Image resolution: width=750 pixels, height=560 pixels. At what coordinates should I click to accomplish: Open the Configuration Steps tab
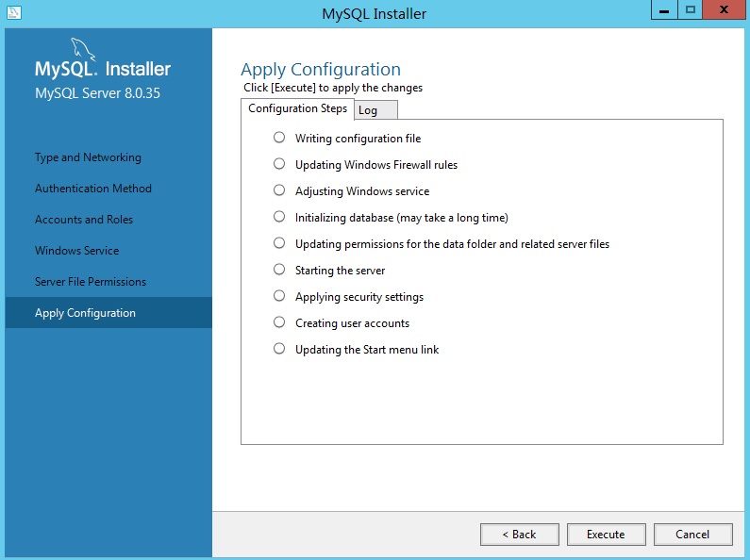pyautogui.click(x=297, y=109)
